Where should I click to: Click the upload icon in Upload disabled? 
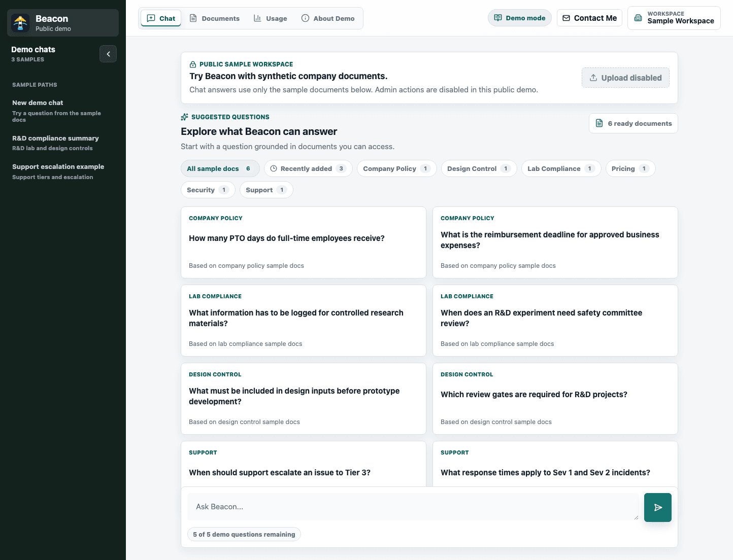593,78
